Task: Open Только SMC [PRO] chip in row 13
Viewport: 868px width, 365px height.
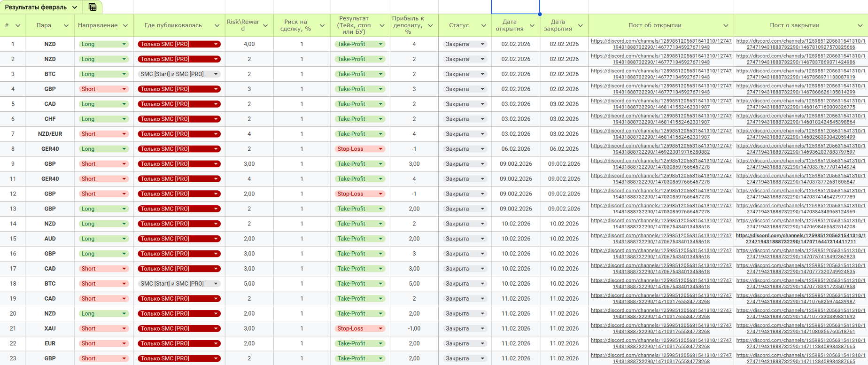Action: 179,209
